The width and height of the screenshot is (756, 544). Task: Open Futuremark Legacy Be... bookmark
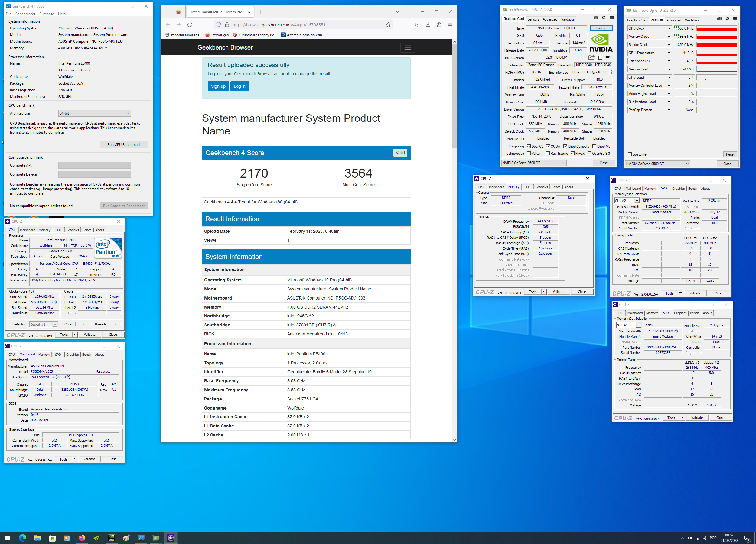255,35
